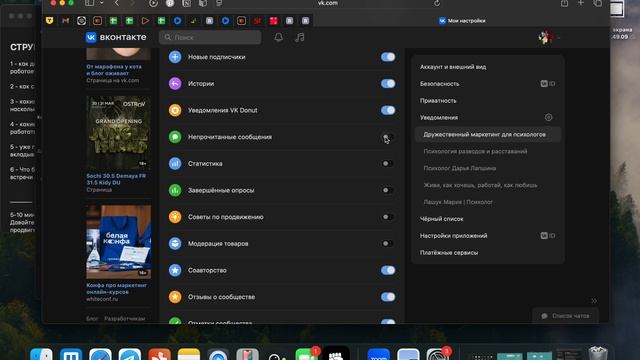Go back with Safari's back arrow
Screen dimensions: 640x360
pos(117,3)
